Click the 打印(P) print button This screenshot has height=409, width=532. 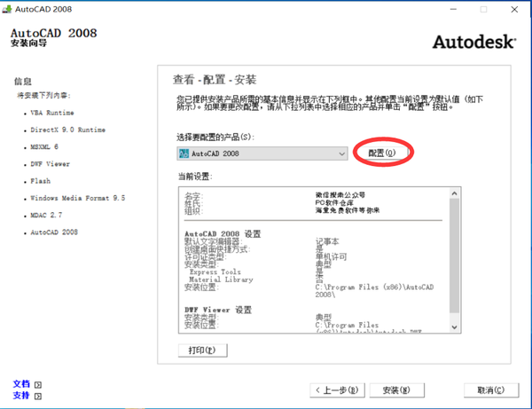[202, 350]
